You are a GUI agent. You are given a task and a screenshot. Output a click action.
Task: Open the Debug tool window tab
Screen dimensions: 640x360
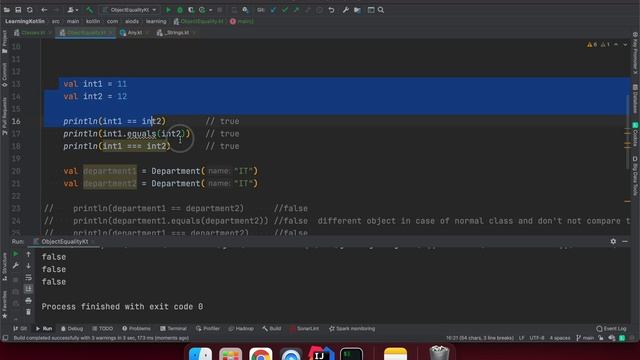pyautogui.click(x=72, y=329)
